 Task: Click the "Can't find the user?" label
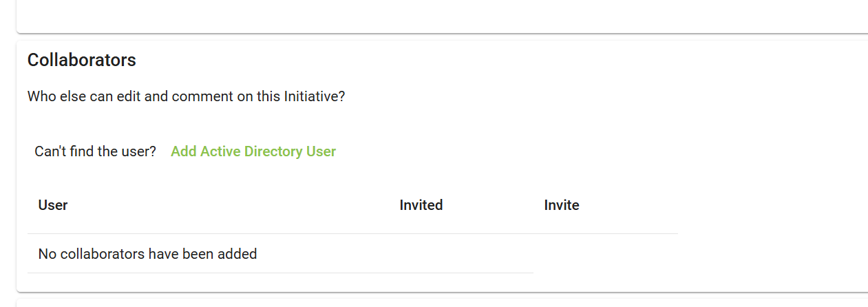[x=96, y=151]
